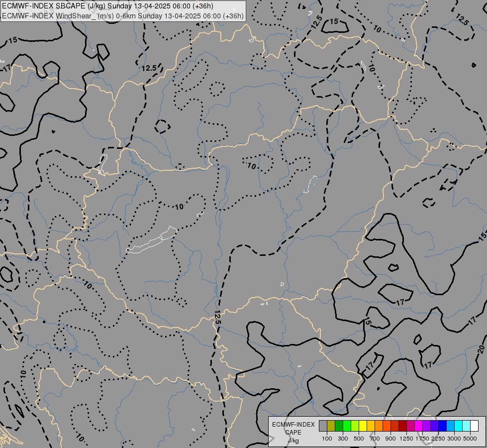Screen dimensions: 487x448
Task: Click the 1250 legend value
Action: [x=406, y=439]
